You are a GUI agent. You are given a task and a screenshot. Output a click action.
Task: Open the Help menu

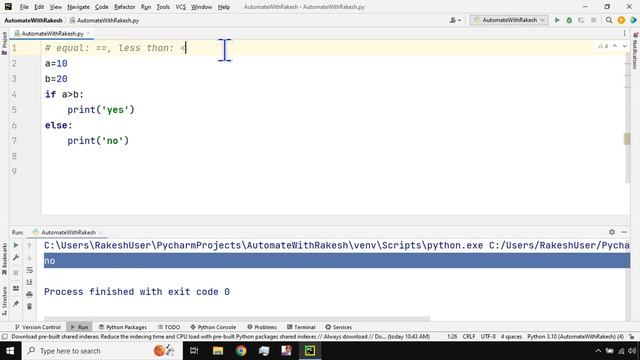point(224,7)
